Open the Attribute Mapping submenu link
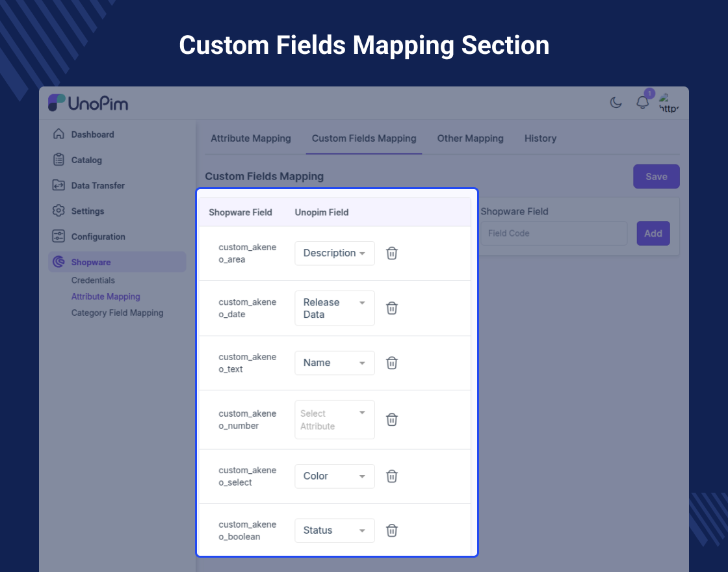Screen dimensions: 728x572 click(x=106, y=296)
